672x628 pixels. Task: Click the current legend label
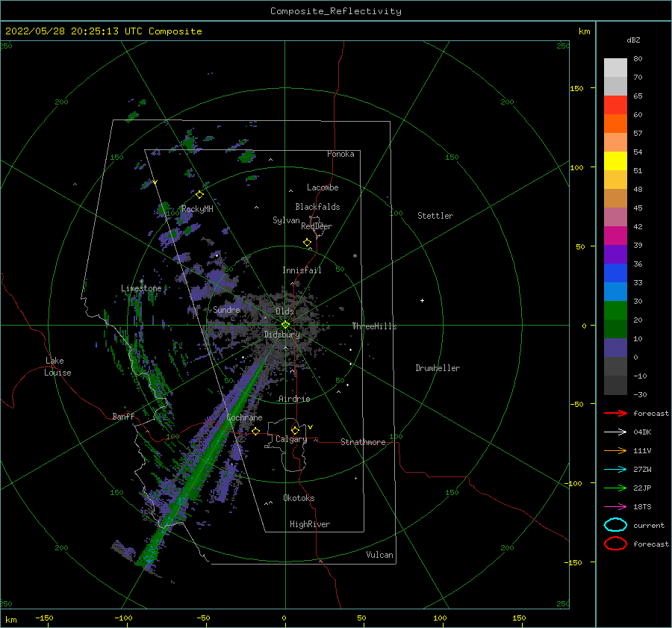648,525
